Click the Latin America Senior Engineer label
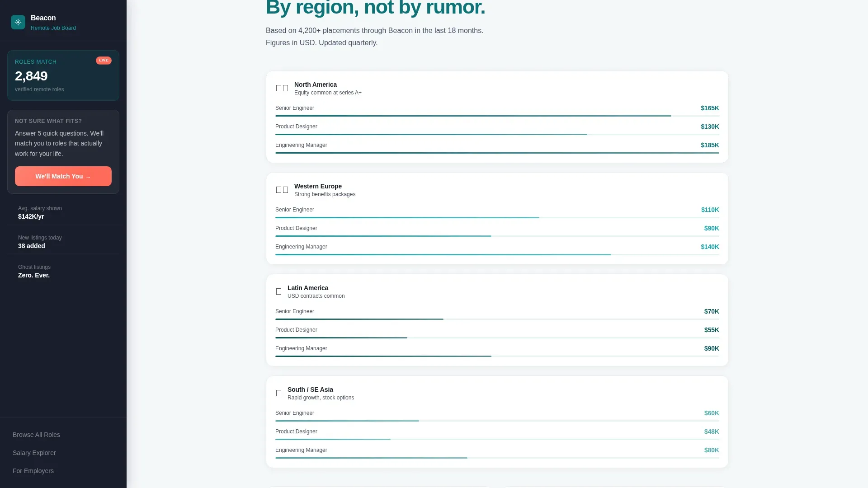Viewport: 868px width, 488px height. click(295, 311)
